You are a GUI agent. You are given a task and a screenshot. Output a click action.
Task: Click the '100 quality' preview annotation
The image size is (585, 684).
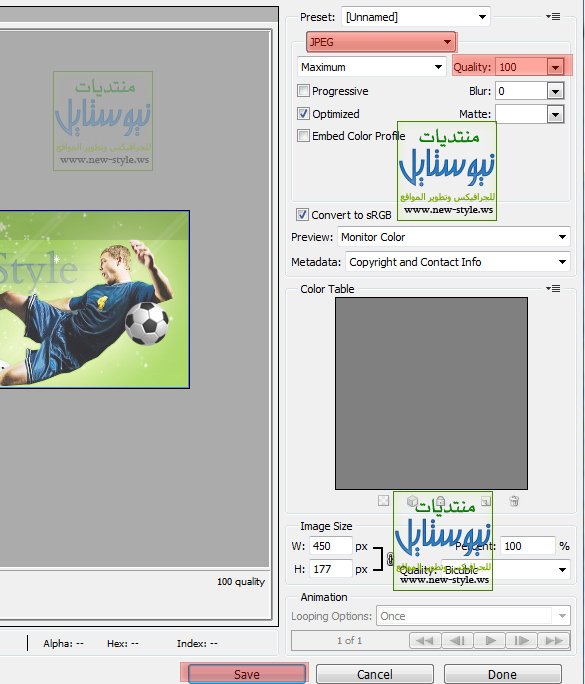point(241,581)
